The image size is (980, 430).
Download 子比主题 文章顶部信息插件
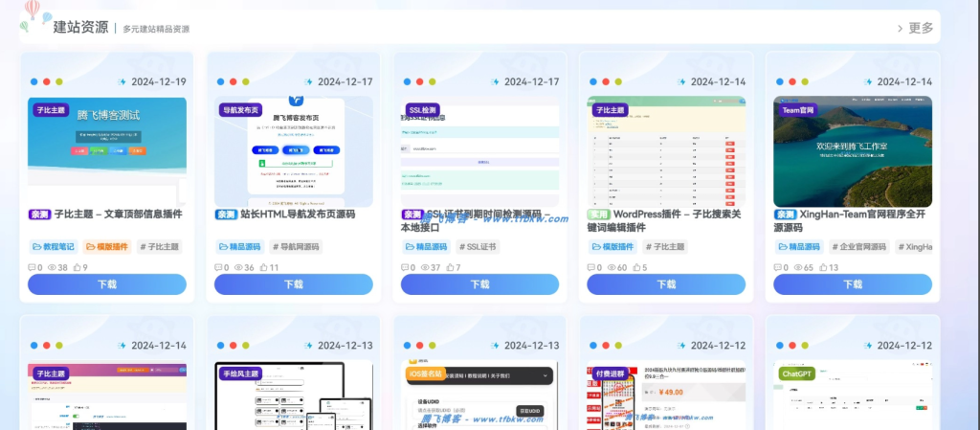107,284
